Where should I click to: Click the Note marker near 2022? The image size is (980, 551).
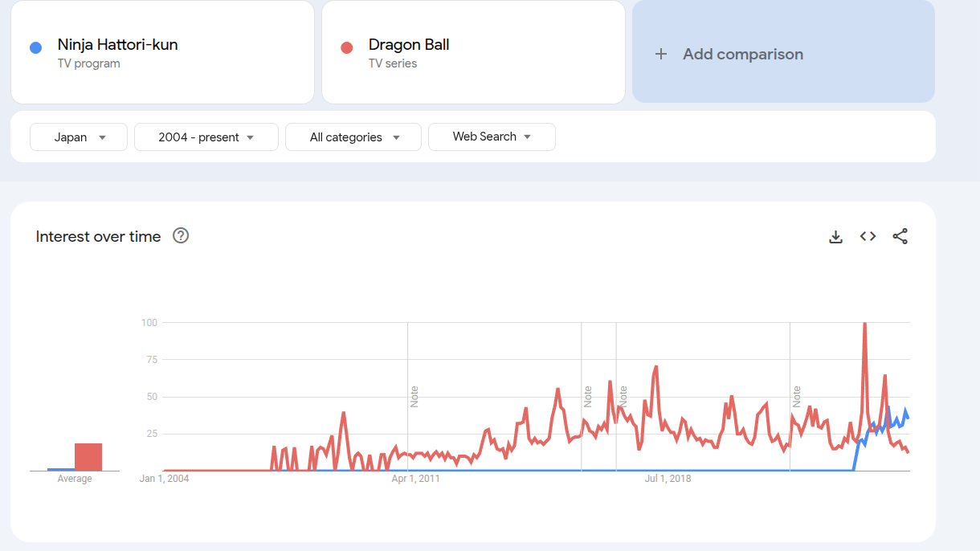(x=797, y=397)
